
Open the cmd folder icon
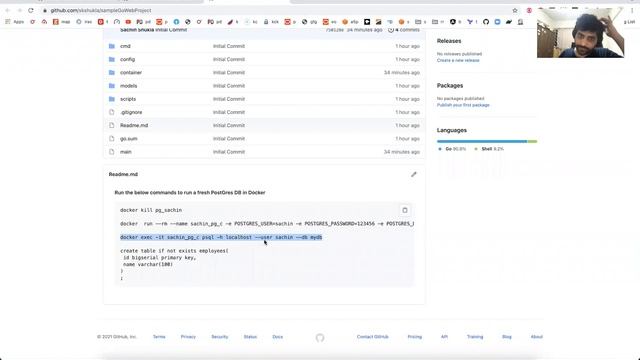click(112, 46)
